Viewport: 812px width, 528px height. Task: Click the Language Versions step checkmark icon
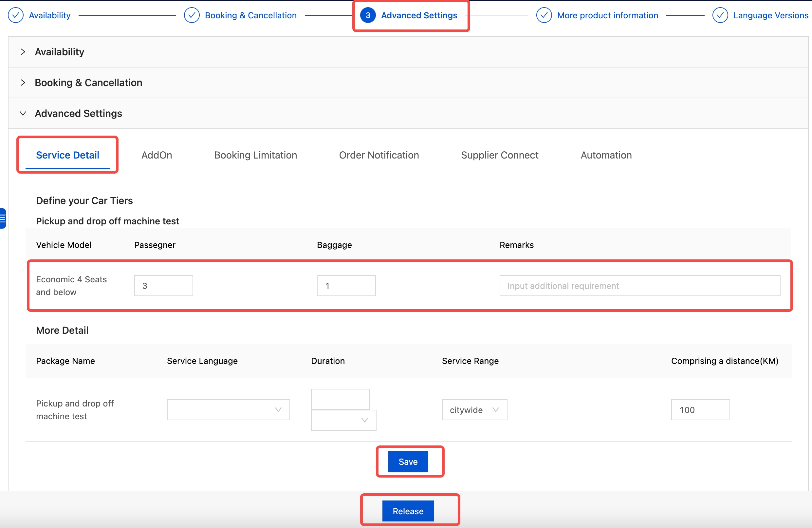tap(720, 15)
